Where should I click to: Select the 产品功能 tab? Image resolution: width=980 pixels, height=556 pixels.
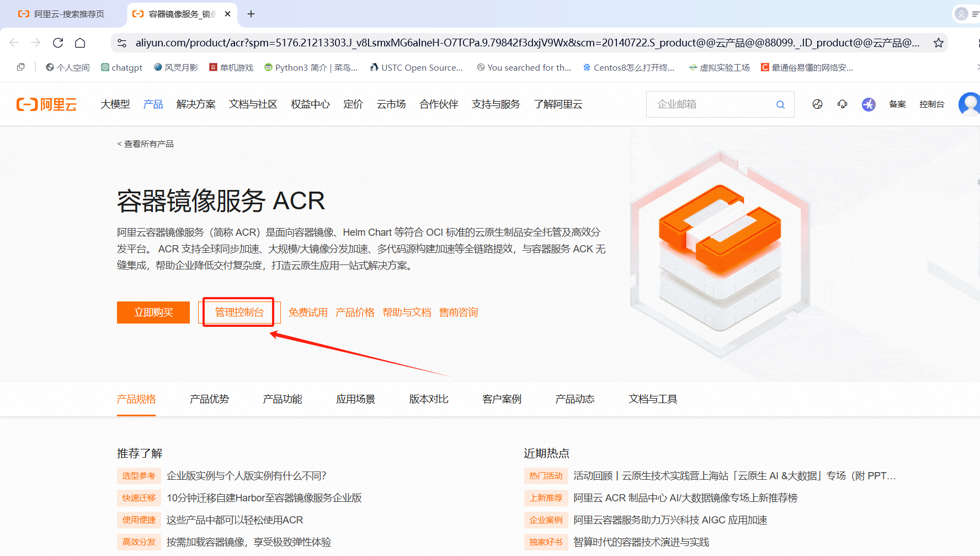point(283,399)
